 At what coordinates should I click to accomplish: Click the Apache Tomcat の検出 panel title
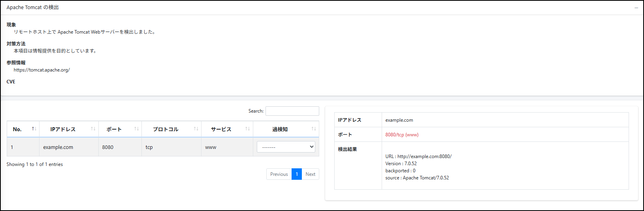point(32,8)
